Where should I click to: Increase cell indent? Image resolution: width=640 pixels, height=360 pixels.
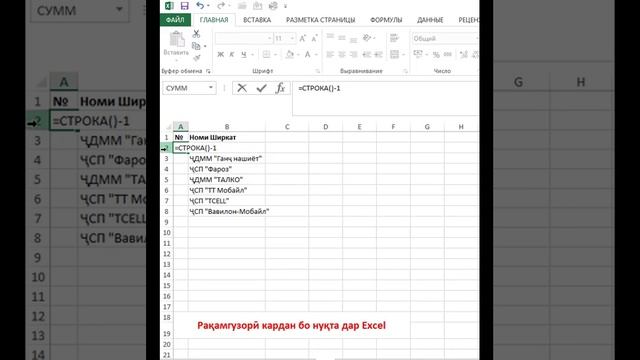pos(379,54)
